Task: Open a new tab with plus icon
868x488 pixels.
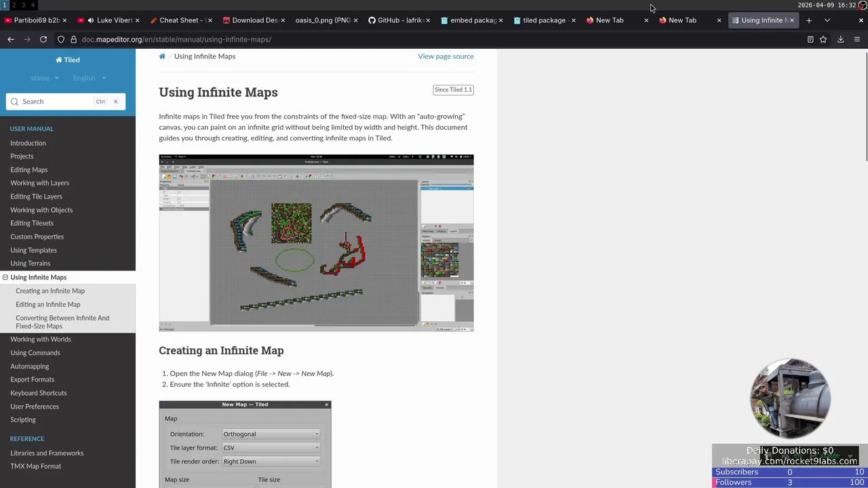Action: pos(809,20)
